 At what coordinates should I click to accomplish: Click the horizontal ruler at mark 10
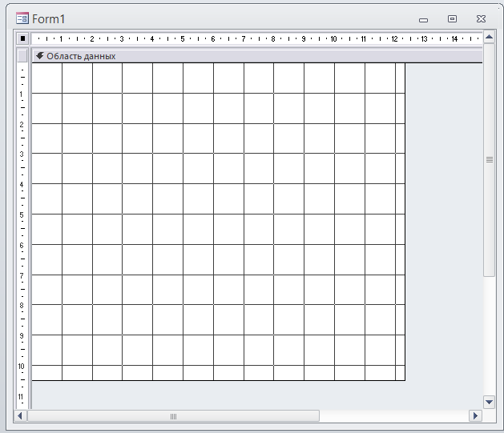(333, 39)
